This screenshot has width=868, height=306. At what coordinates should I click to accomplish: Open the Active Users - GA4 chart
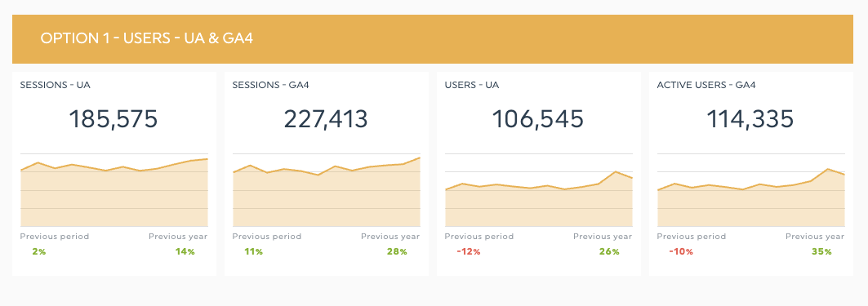(751, 190)
